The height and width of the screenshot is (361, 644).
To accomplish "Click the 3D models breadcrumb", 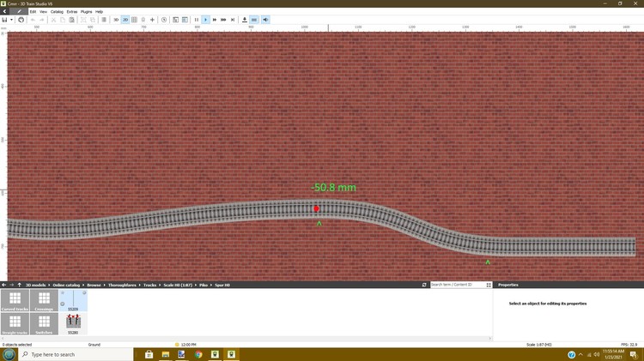I will click(36, 285).
